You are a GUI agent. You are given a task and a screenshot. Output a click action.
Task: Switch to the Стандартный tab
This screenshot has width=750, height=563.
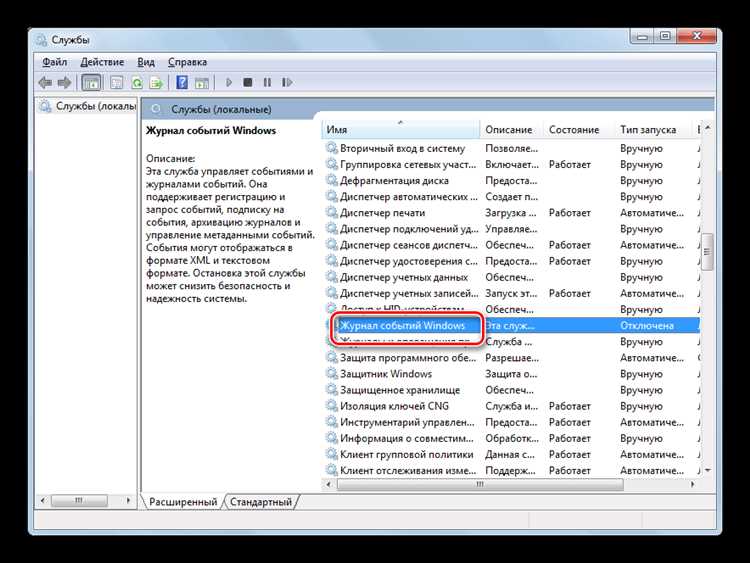coord(261,502)
